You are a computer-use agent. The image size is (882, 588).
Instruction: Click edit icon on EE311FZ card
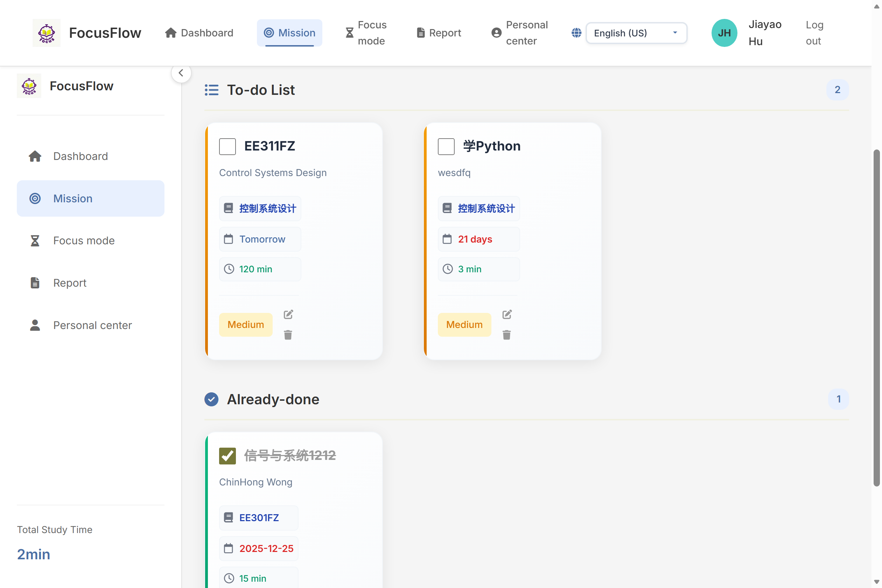click(x=288, y=314)
